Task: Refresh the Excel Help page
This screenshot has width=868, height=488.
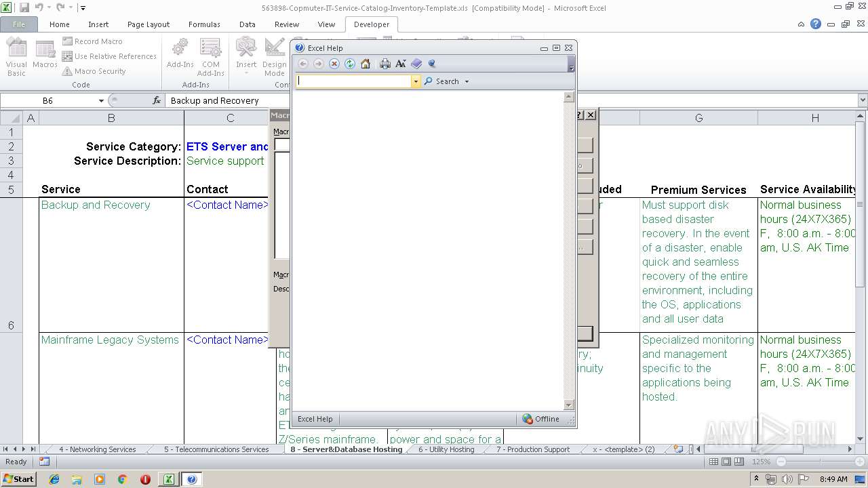Action: click(x=350, y=64)
